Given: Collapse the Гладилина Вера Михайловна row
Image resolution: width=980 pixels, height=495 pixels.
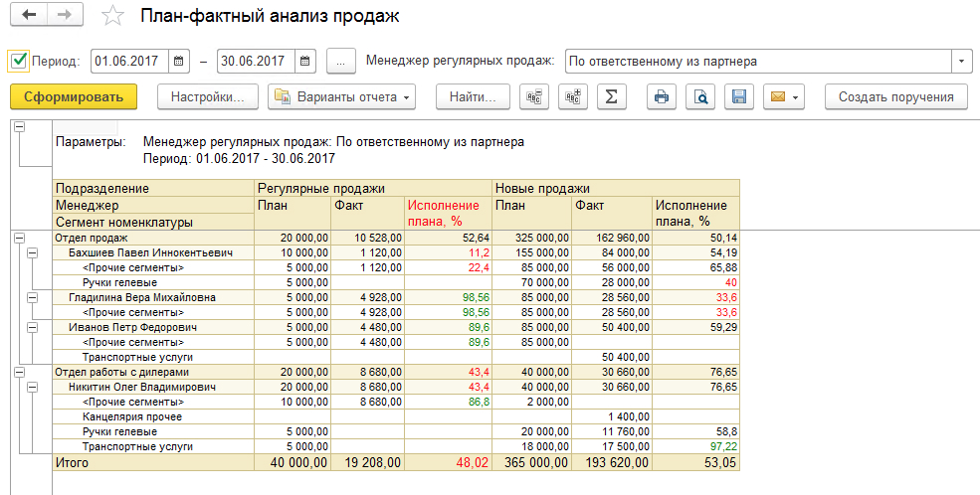Looking at the screenshot, I should [x=32, y=297].
